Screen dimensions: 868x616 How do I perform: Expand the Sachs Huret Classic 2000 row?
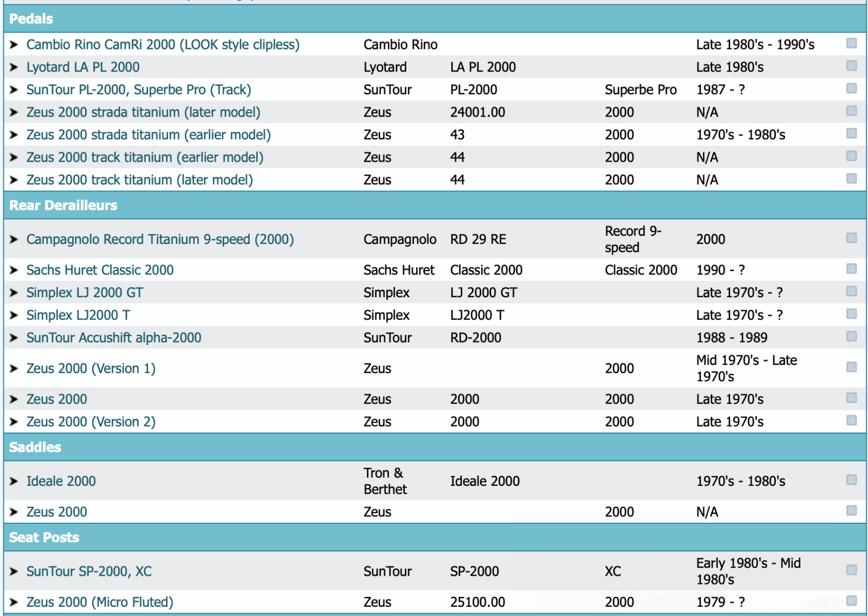14,270
